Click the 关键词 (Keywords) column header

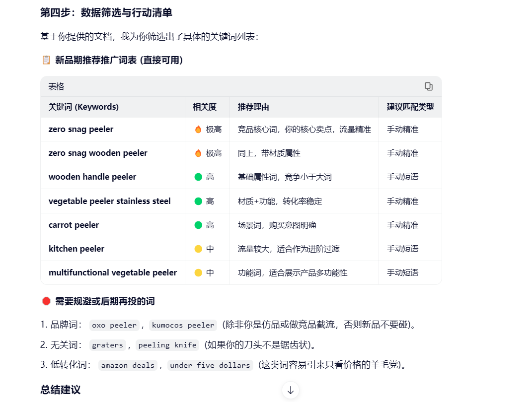point(83,107)
